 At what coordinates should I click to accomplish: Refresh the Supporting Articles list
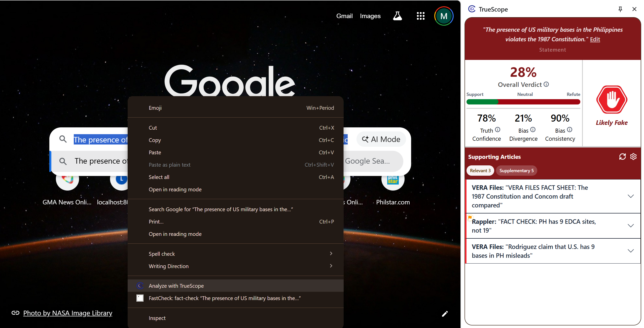point(622,157)
